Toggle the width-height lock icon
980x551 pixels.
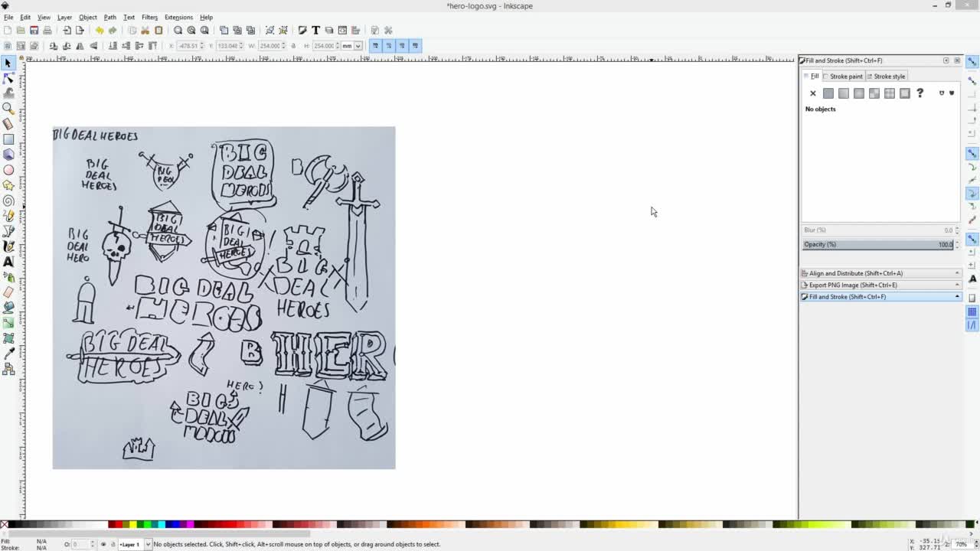click(293, 46)
